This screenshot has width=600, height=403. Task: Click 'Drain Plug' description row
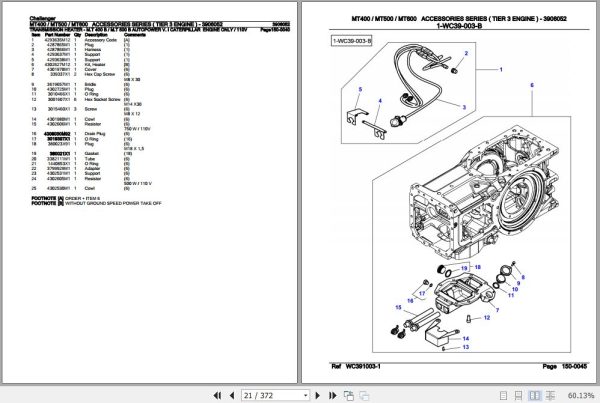pos(95,134)
